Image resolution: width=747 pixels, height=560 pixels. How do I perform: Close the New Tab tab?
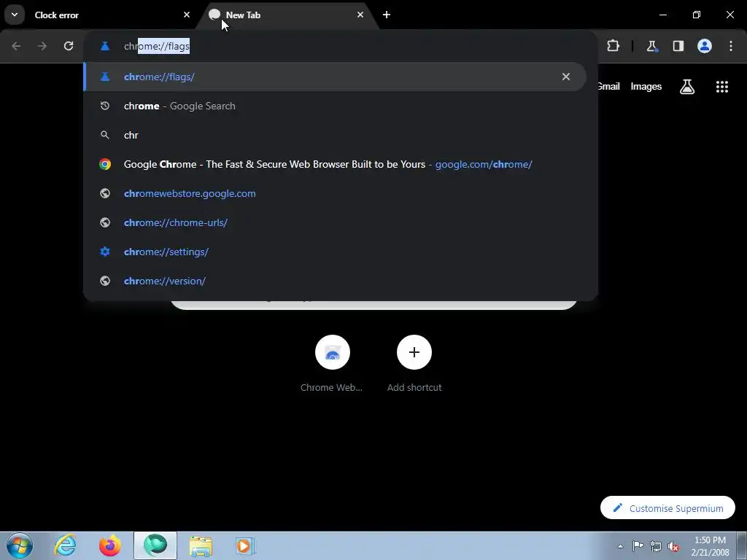click(360, 15)
